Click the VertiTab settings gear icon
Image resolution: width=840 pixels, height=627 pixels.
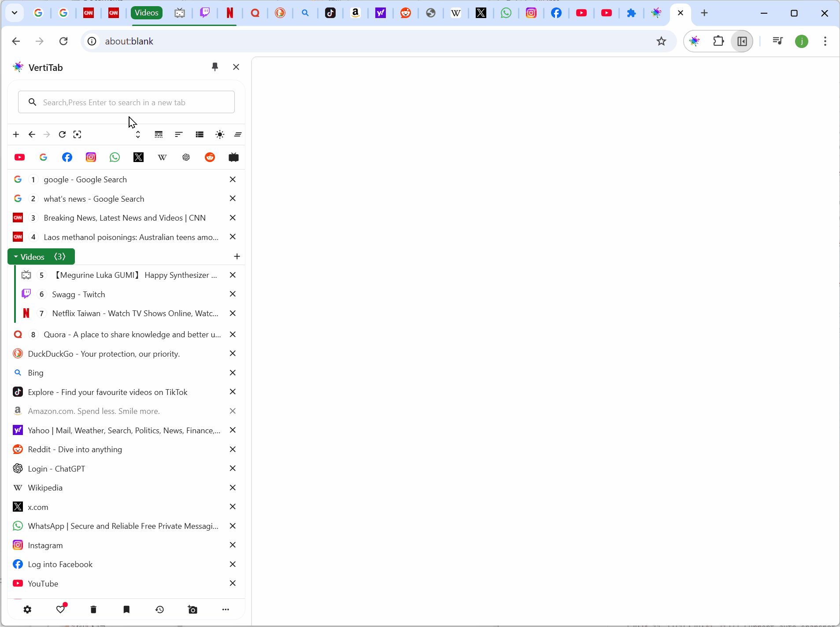click(x=27, y=609)
